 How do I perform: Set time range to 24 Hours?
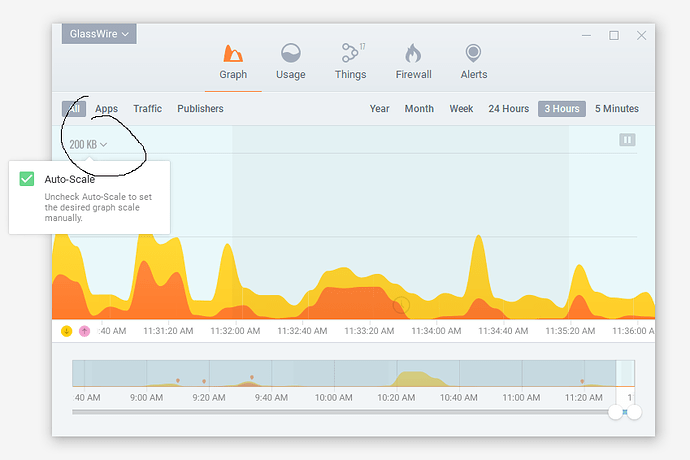pyautogui.click(x=508, y=109)
